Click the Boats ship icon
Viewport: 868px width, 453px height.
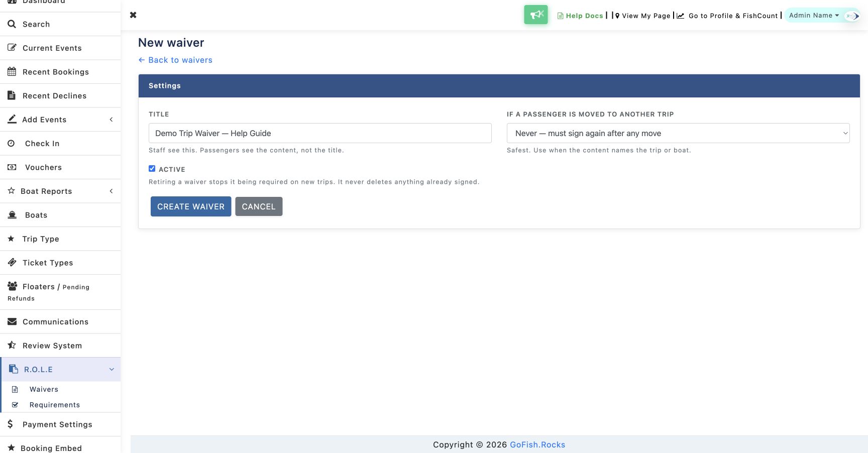click(x=12, y=214)
